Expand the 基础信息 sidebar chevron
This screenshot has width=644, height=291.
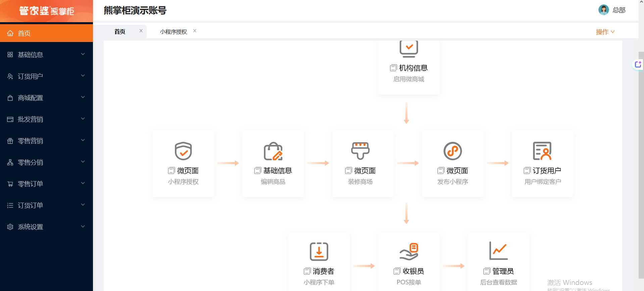[83, 54]
